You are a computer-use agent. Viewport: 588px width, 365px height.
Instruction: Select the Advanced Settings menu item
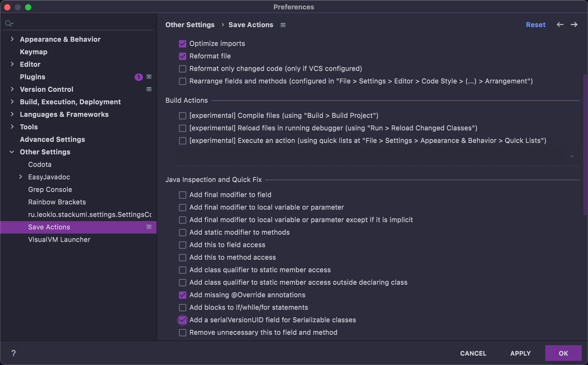tap(52, 139)
